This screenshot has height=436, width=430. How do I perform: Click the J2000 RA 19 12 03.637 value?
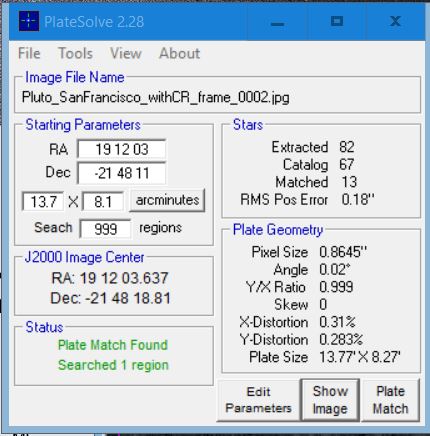click(110, 278)
